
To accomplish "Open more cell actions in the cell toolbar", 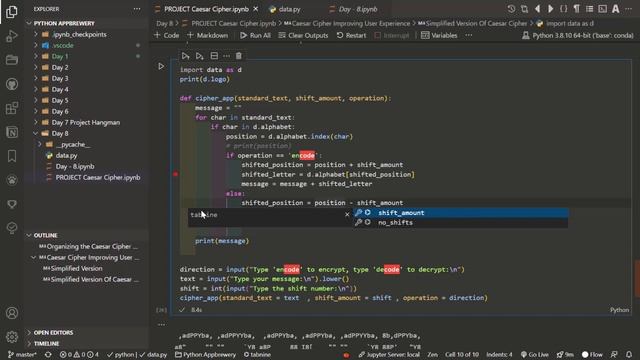I will (x=227, y=56).
